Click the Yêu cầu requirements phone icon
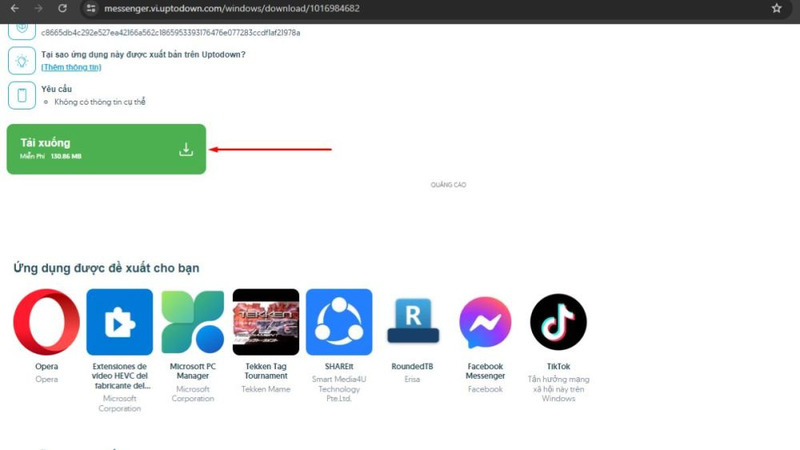This screenshot has width=800, height=450. [x=21, y=95]
